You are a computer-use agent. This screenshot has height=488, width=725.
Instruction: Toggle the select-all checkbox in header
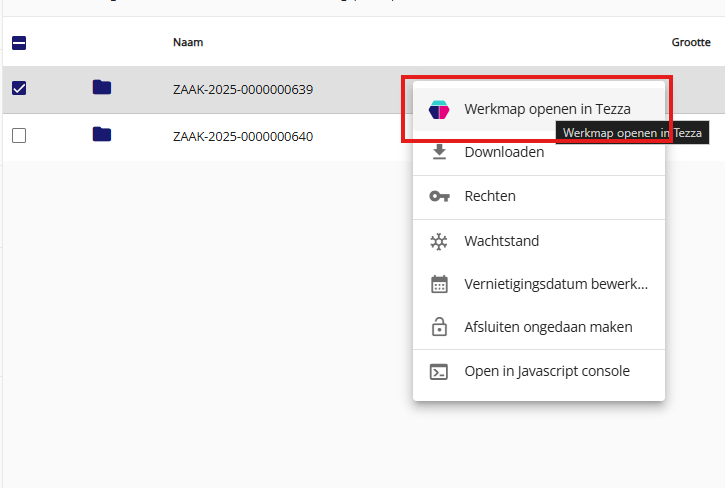pos(19,43)
